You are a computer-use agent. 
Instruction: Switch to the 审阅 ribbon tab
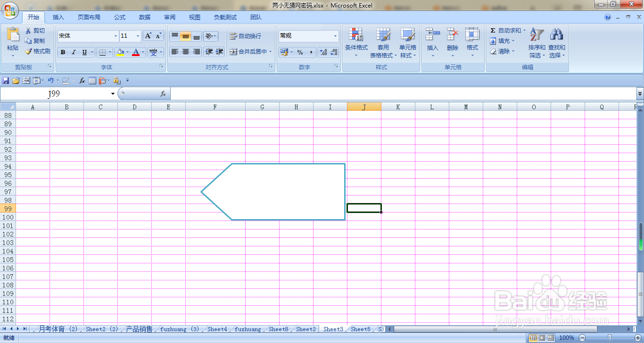click(170, 17)
